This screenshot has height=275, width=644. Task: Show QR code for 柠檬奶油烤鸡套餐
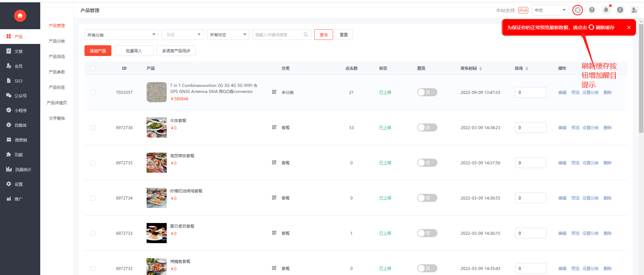[x=274, y=198]
